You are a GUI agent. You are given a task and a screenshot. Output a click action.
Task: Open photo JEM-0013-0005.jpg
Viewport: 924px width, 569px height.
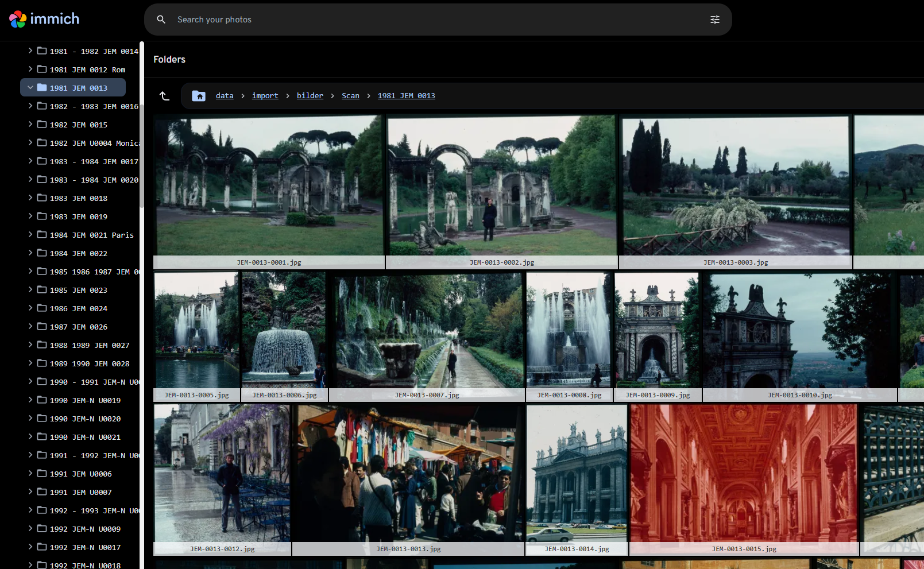196,336
